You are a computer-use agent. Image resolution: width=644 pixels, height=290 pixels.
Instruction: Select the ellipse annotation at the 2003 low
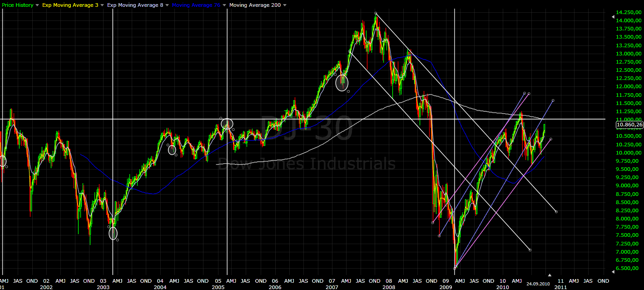(x=113, y=233)
